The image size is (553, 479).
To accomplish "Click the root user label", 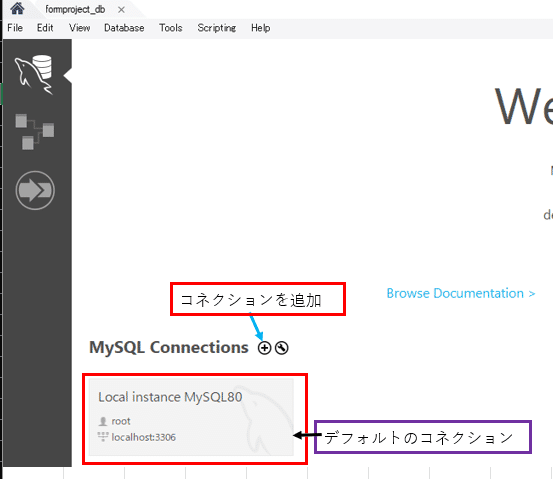I will (x=121, y=421).
